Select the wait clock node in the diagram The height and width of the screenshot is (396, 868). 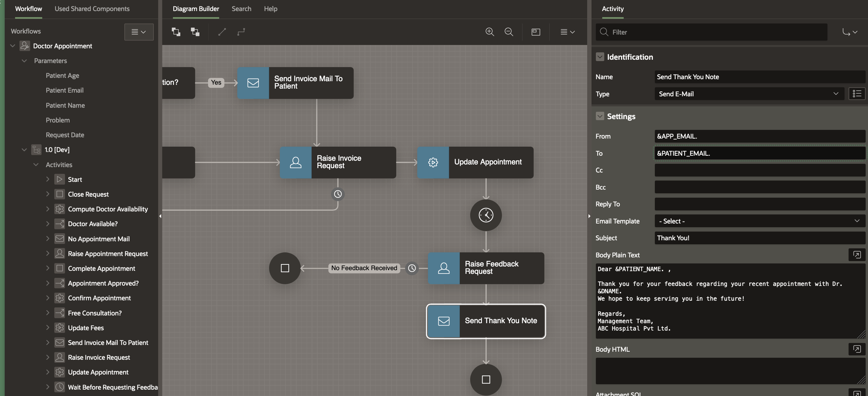click(x=486, y=215)
